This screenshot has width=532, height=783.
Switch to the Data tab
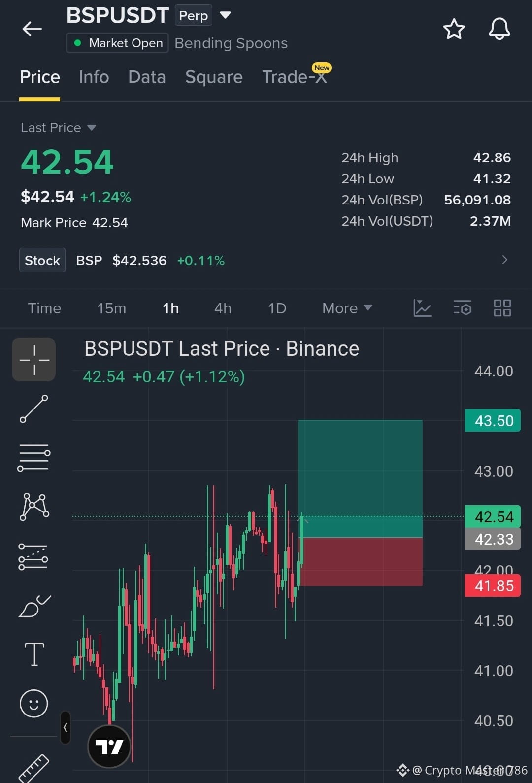(147, 77)
